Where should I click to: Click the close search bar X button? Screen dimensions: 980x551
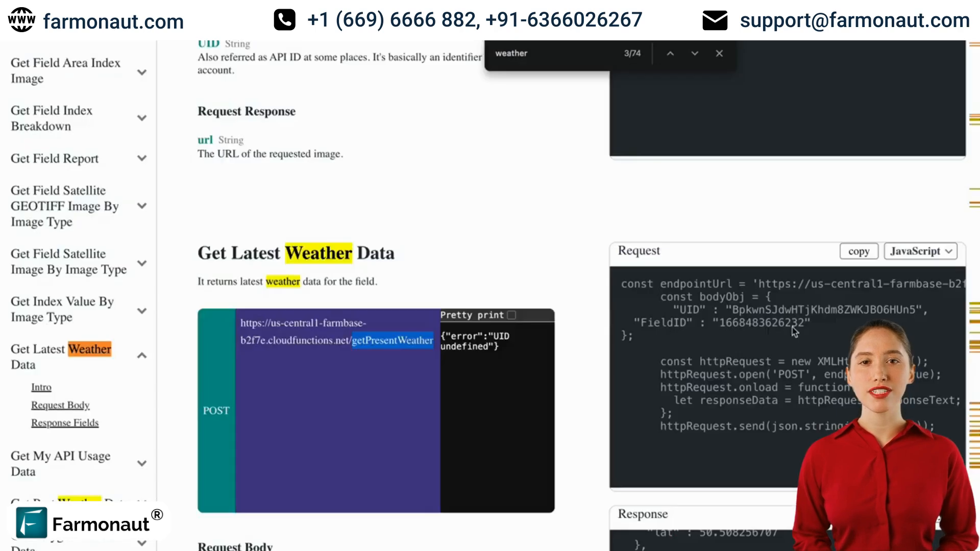720,53
